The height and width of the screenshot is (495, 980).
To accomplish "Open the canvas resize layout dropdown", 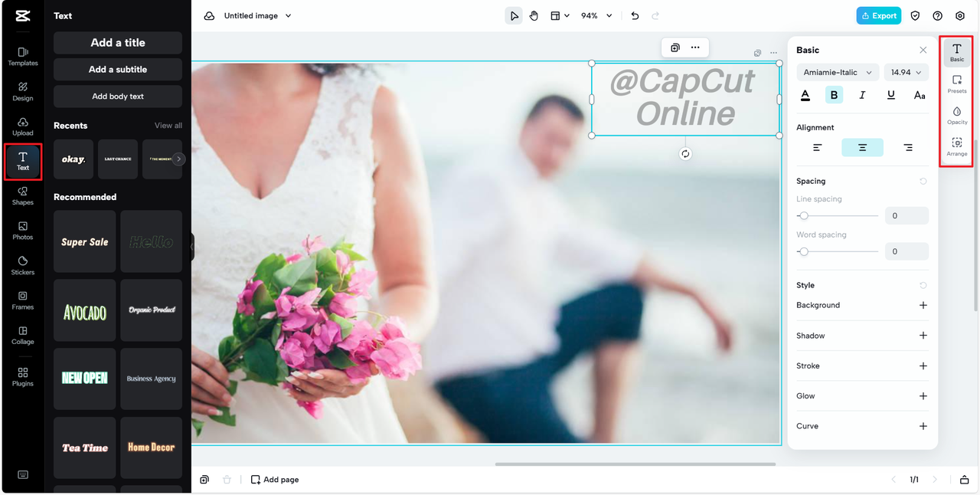I will tap(560, 15).
